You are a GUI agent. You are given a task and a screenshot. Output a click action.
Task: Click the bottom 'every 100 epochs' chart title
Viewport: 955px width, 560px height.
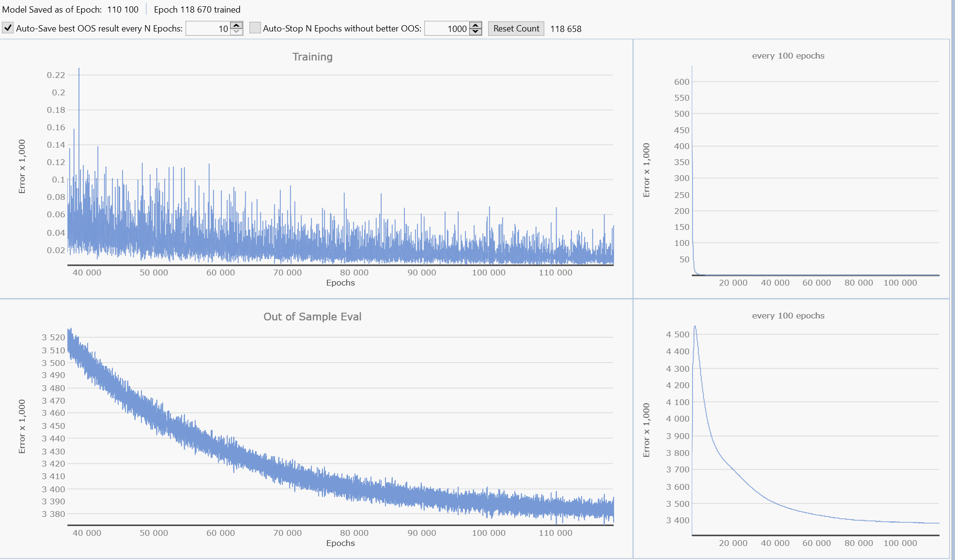point(788,316)
